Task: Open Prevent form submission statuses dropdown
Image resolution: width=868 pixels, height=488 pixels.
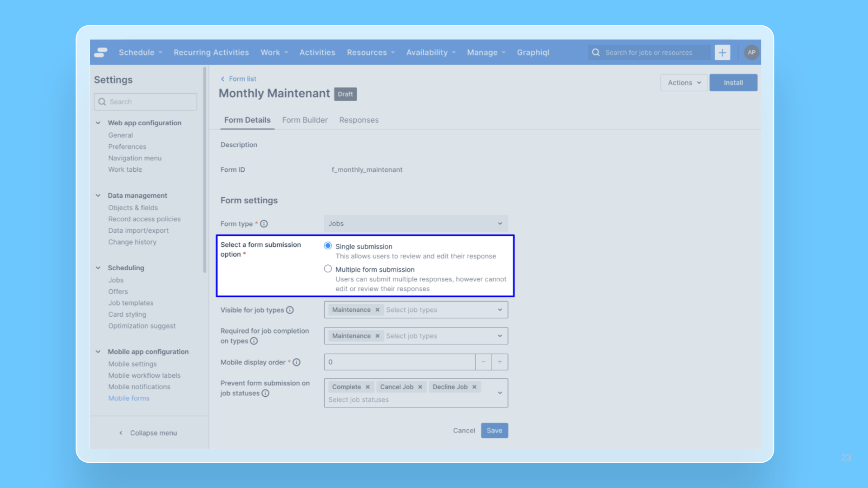Action: pos(500,393)
